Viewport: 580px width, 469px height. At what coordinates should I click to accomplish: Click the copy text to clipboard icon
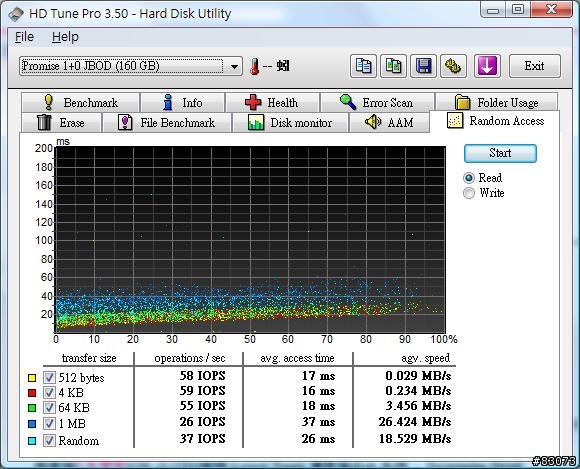point(363,66)
